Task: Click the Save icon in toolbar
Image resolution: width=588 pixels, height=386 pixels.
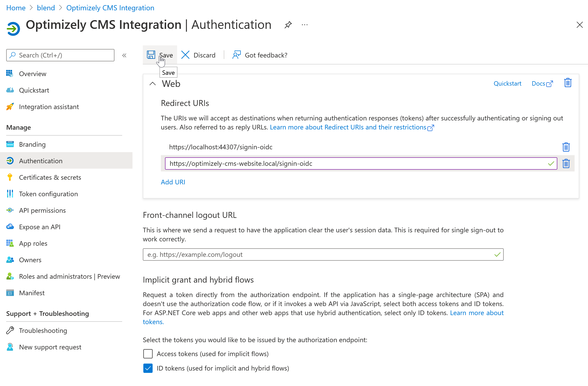Action: (151, 55)
